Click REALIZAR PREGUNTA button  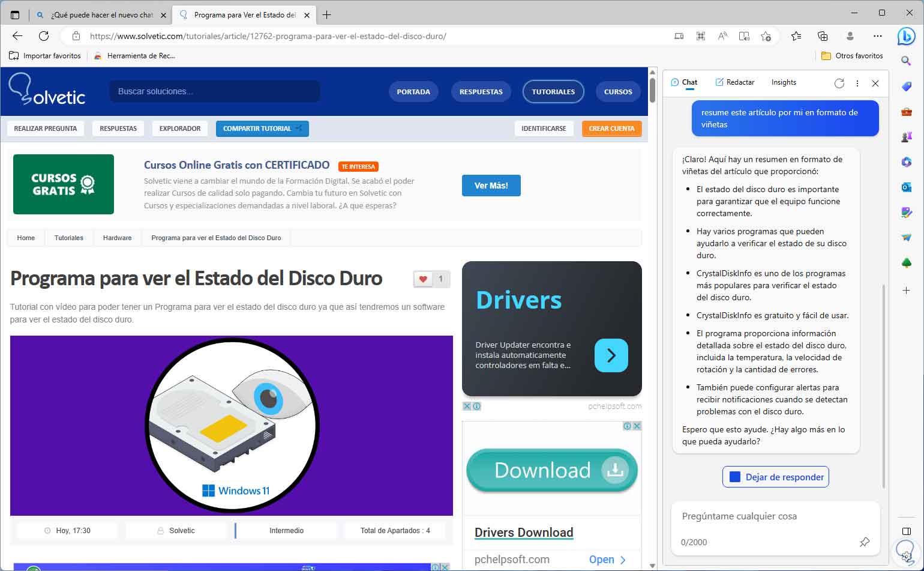click(x=46, y=128)
